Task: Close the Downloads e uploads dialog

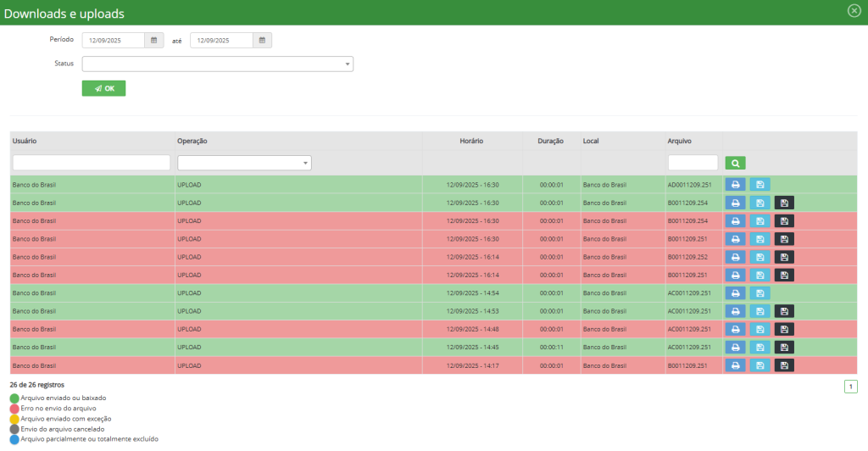Action: click(854, 11)
